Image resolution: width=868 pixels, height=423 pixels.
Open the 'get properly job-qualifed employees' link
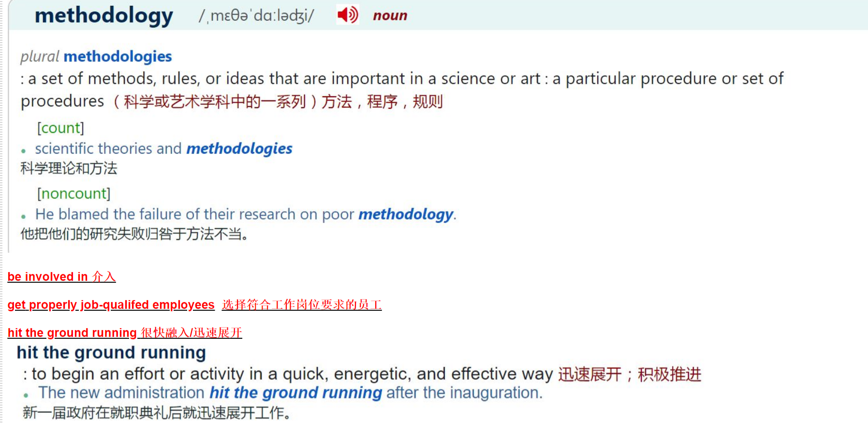point(111,305)
